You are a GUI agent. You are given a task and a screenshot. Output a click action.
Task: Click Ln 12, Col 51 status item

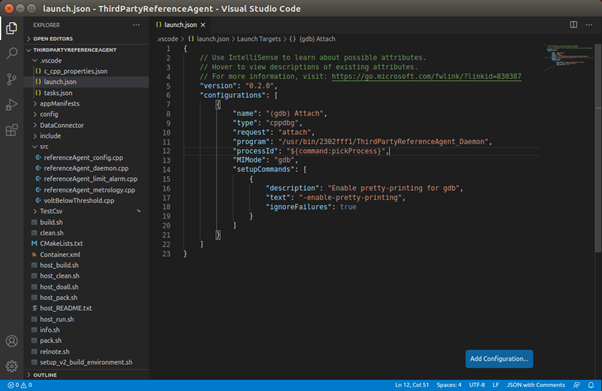[412, 385]
